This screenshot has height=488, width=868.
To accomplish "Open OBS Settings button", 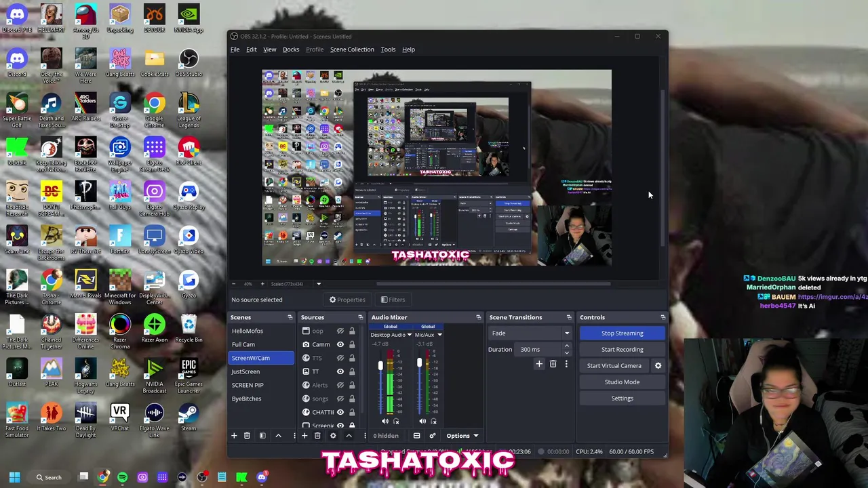I will coord(622,398).
